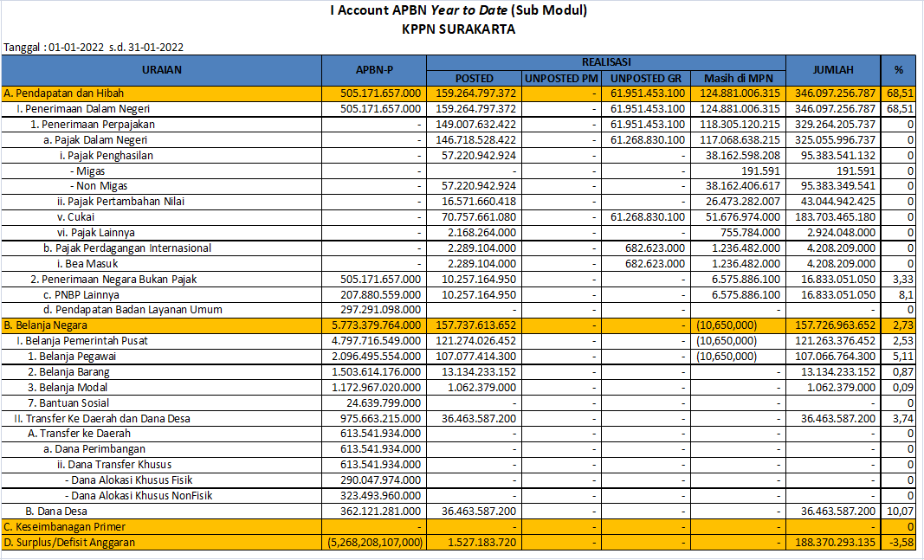Click the POSTED sub-header
Screen dimensions: 924x560
475,78
